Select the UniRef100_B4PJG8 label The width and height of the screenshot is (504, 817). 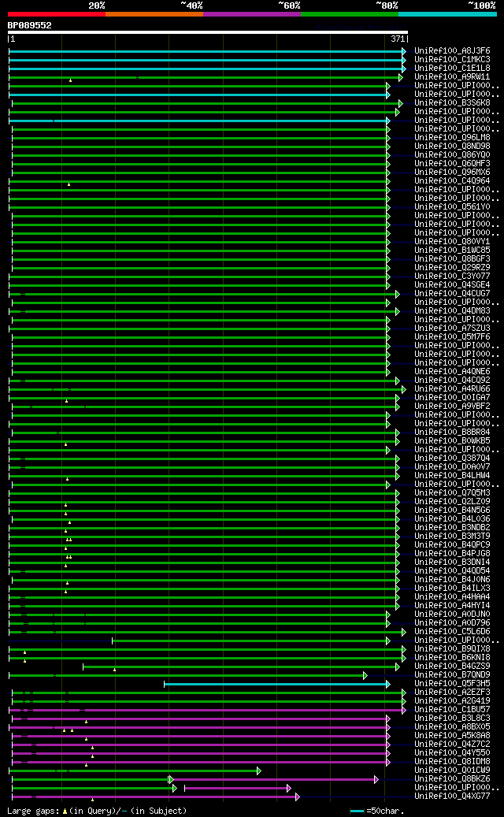452,554
